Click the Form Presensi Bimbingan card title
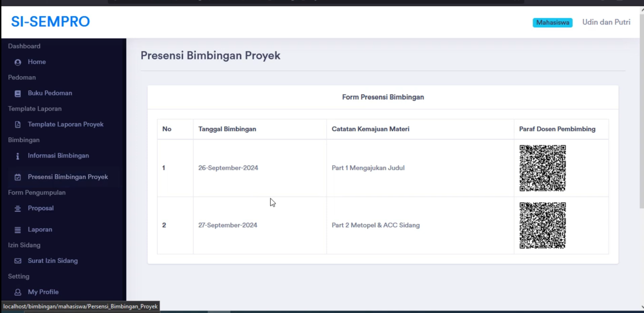Screen dimensions: 644x313 coord(383,97)
